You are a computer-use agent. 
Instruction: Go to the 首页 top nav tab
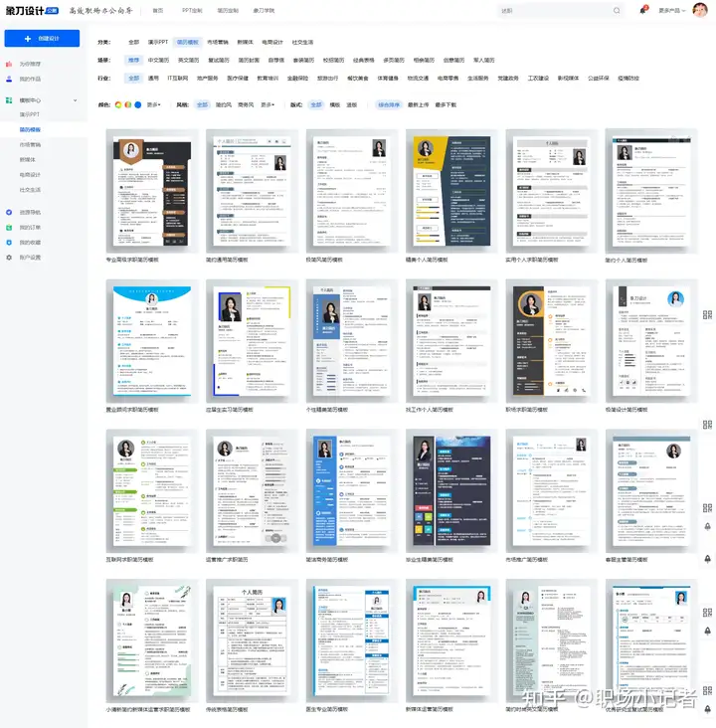(158, 11)
